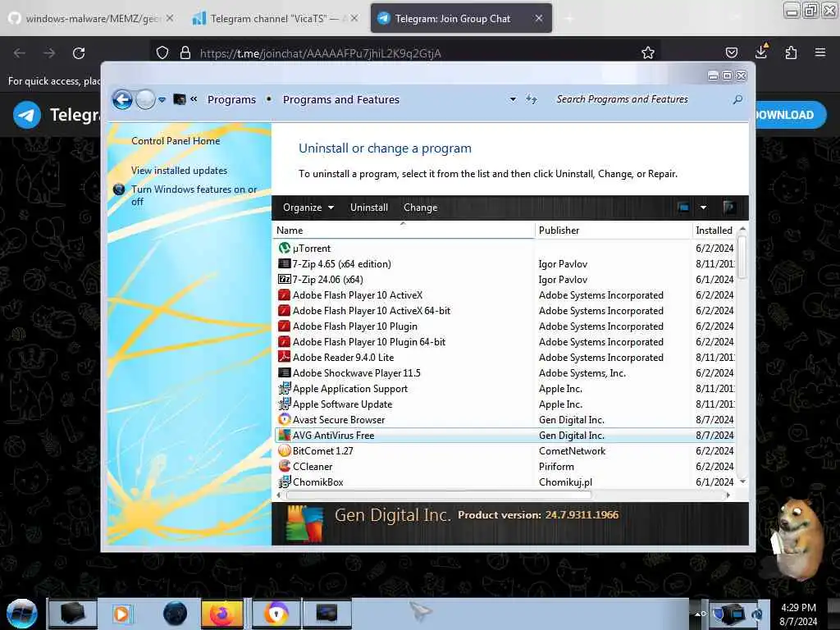The height and width of the screenshot is (630, 840).
Task: Select the ChomikBox icon
Action: 285,482
